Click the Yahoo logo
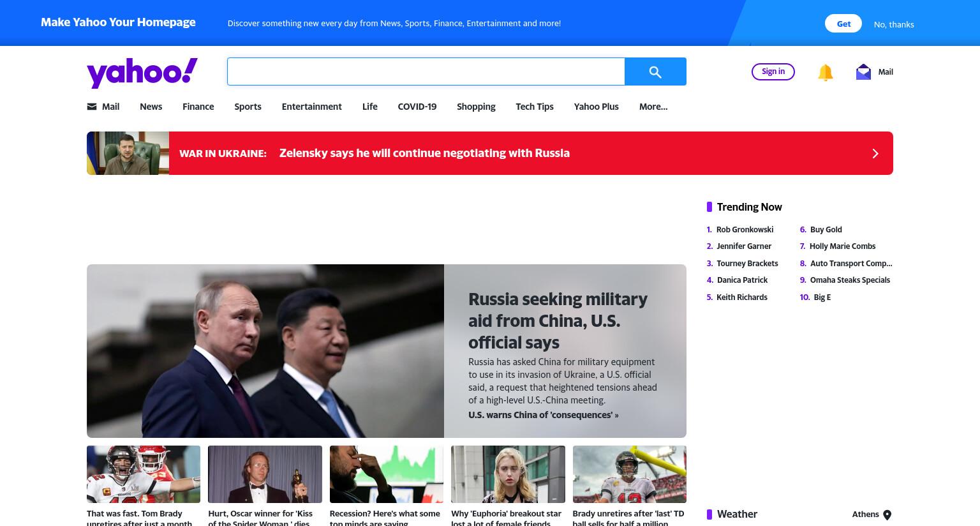980x526 pixels. point(142,72)
